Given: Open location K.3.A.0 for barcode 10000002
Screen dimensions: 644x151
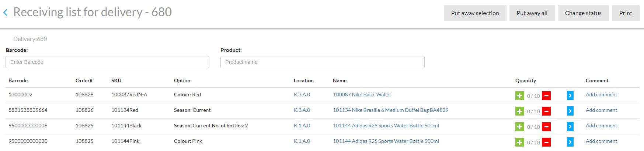Looking at the screenshot, I should [x=302, y=95].
